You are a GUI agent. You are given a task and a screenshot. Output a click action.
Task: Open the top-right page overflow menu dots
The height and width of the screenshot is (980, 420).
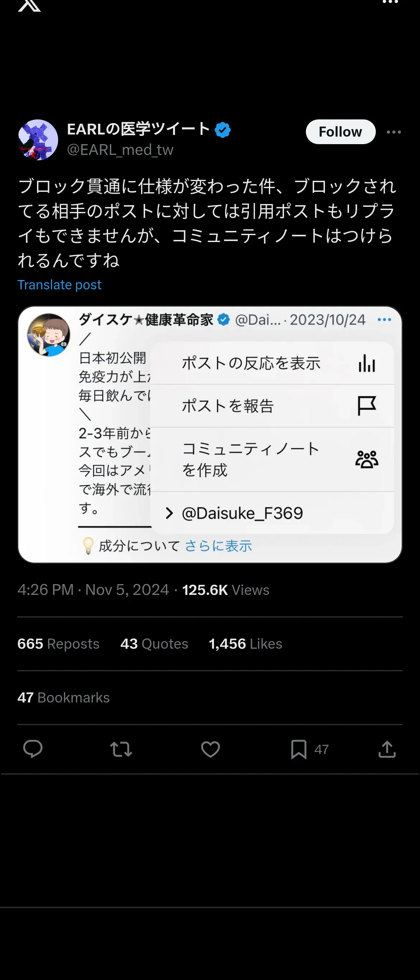(390, 2)
